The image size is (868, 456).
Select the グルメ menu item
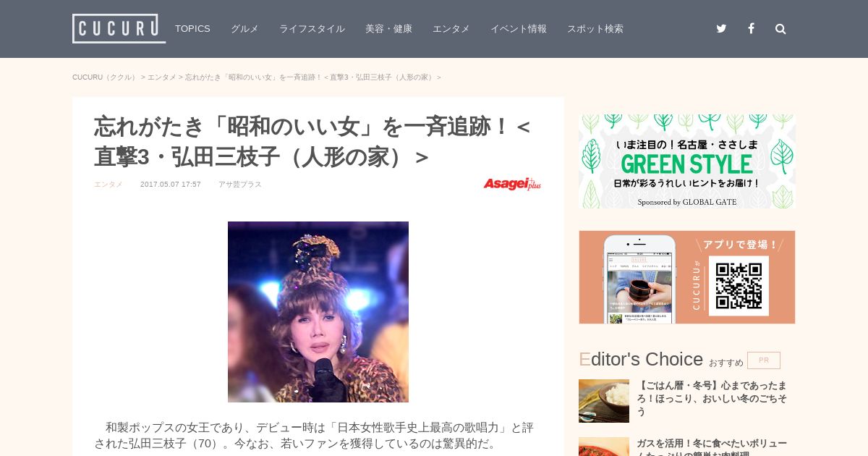[244, 29]
